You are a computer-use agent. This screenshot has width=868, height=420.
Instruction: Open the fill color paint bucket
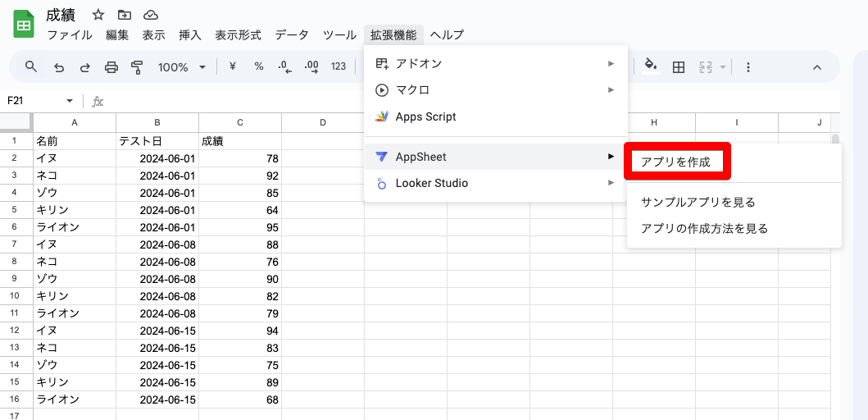[651, 66]
